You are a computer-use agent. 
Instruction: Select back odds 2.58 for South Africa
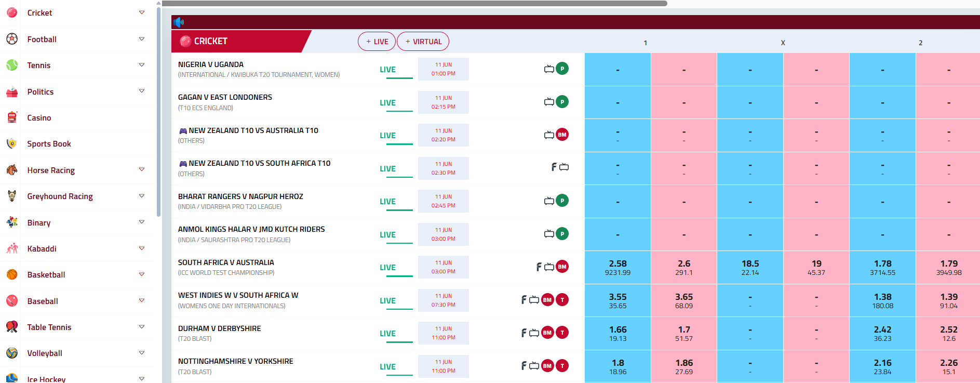pyautogui.click(x=617, y=267)
